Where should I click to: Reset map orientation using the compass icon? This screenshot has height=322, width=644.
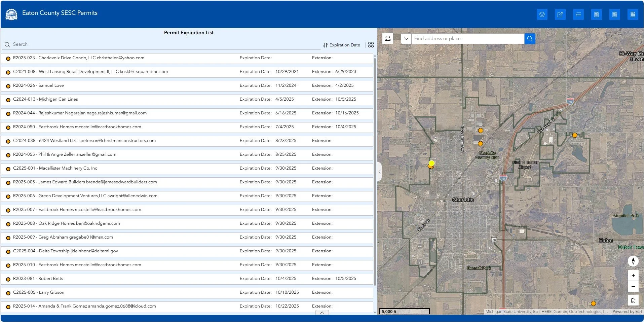click(633, 261)
